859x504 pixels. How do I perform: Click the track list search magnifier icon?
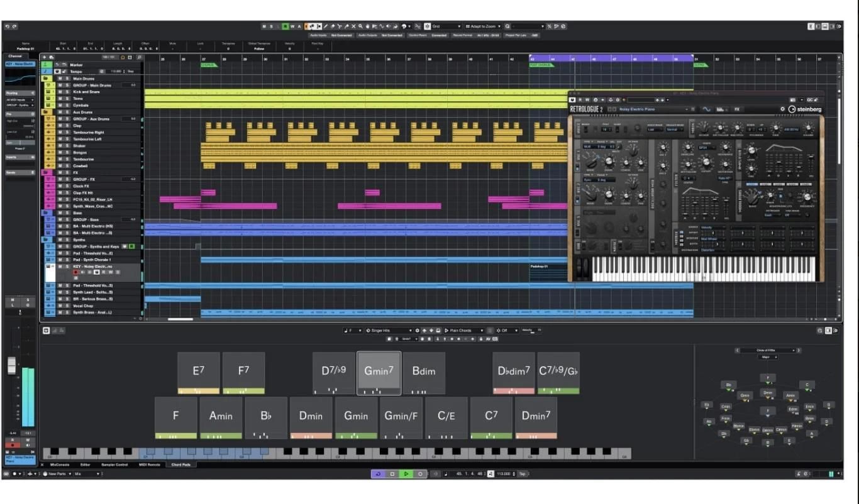pyautogui.click(x=139, y=57)
